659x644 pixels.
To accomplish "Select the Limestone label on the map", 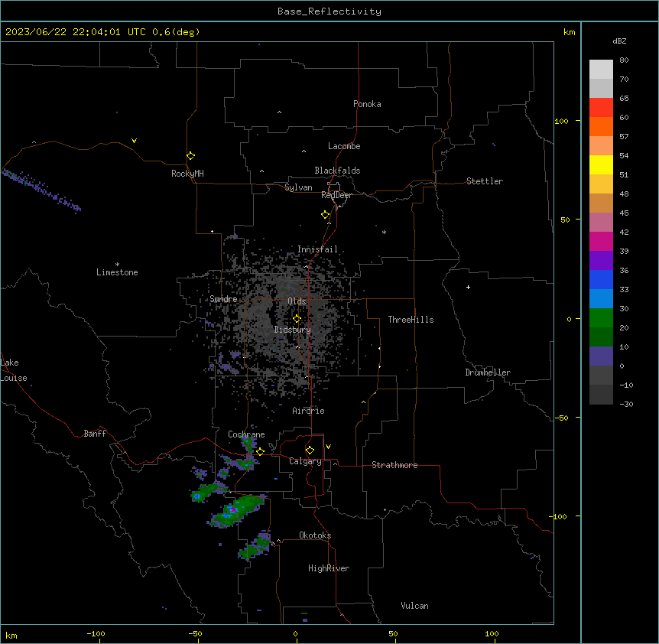I will pyautogui.click(x=117, y=272).
